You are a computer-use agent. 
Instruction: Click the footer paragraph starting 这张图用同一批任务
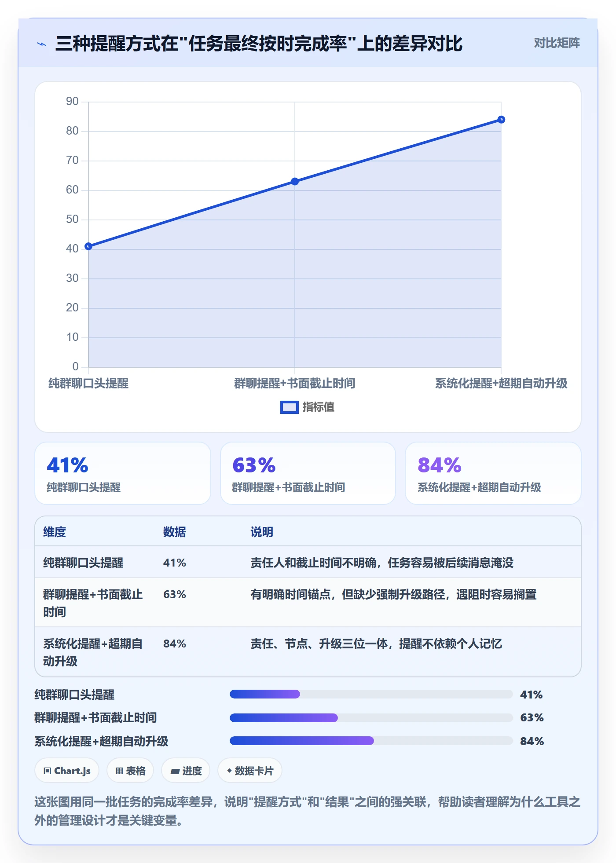click(x=308, y=811)
